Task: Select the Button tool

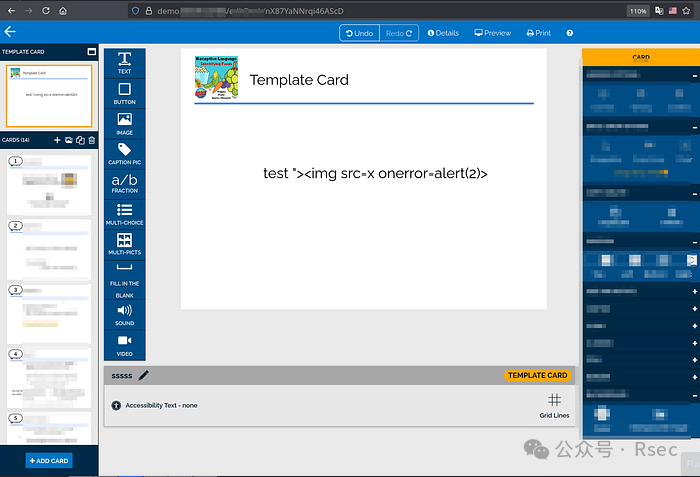Action: click(125, 94)
